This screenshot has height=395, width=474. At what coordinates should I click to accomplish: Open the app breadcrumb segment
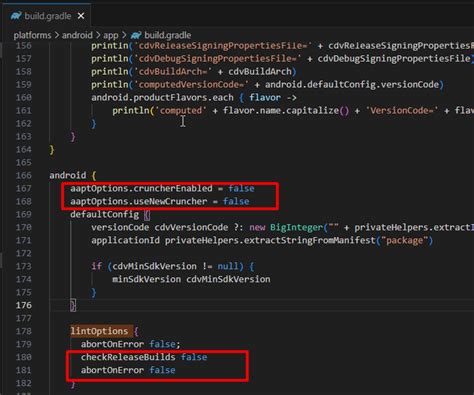[x=111, y=35]
